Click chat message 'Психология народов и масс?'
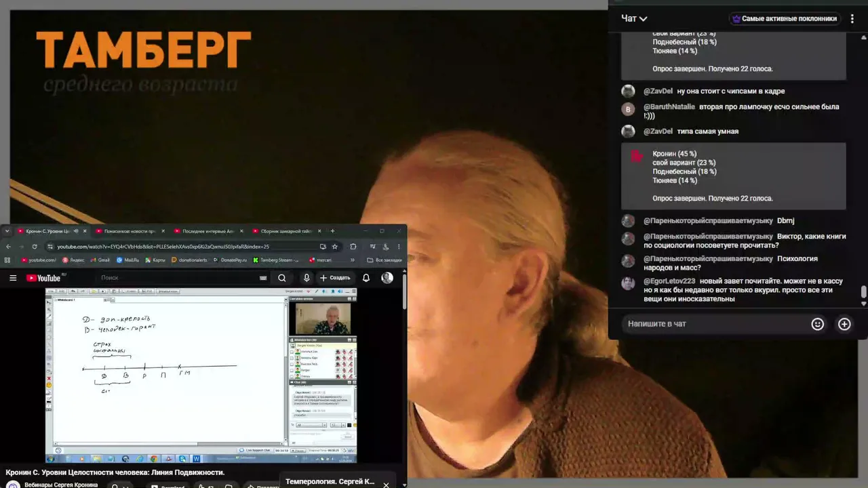Viewport: 868px width, 488px height. [x=730, y=263]
